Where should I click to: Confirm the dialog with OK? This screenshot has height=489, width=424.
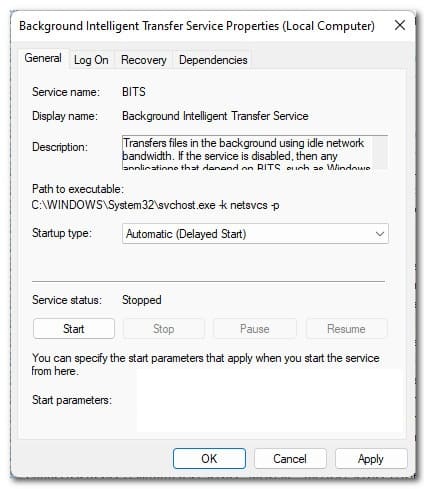coord(209,459)
